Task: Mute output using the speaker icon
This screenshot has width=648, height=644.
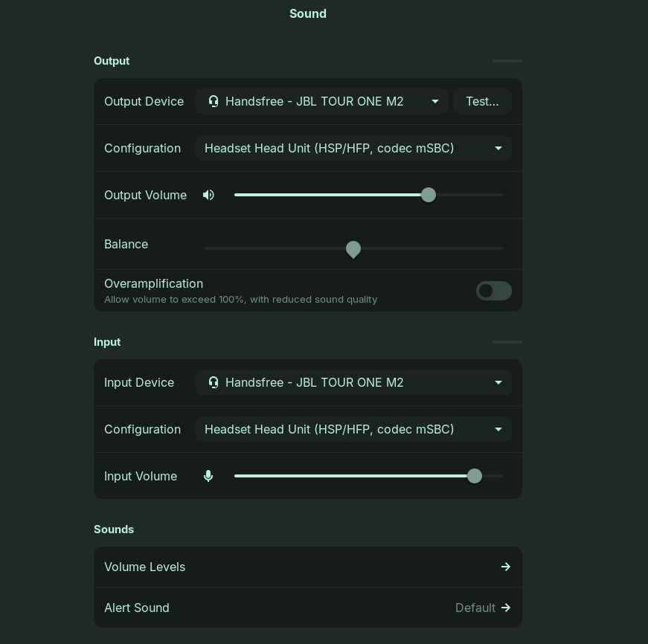Action: pos(208,195)
